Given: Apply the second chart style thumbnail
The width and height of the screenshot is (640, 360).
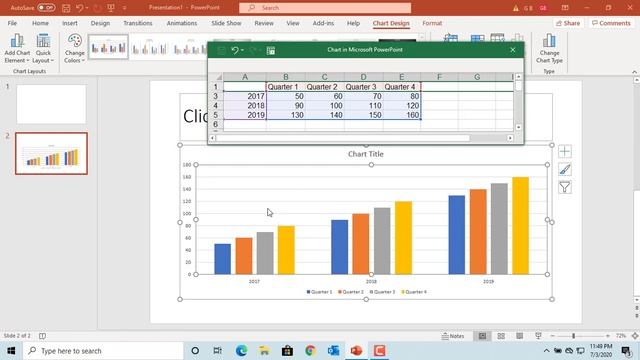Looking at the screenshot, I should pyautogui.click(x=149, y=47).
